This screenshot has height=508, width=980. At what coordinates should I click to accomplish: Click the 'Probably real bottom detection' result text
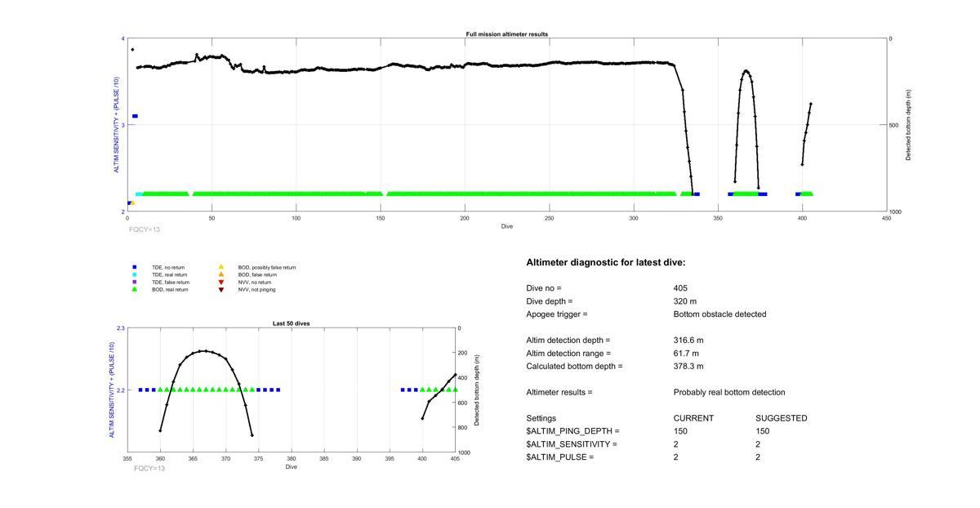click(x=729, y=393)
